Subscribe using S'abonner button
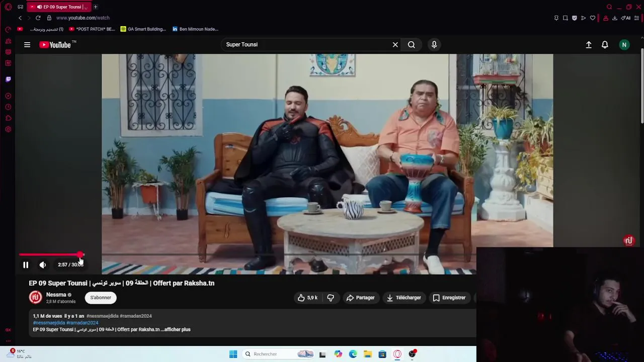This screenshot has height=362, width=644. (101, 298)
